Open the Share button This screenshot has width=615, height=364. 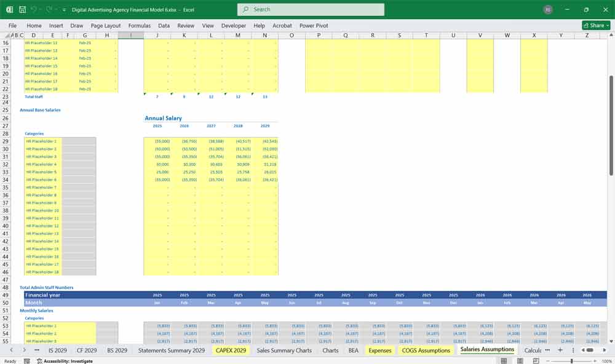[595, 25]
